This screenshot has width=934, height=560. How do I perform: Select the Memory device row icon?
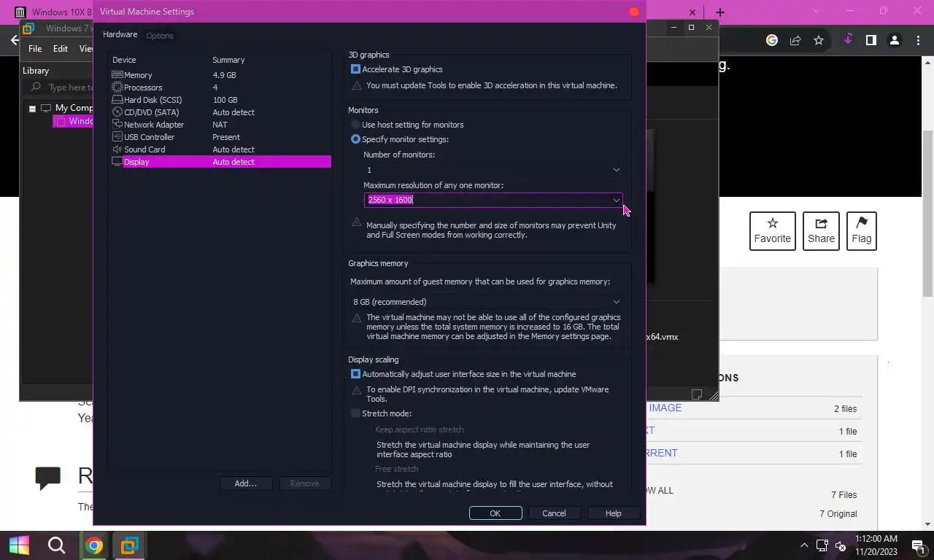pyautogui.click(x=117, y=75)
